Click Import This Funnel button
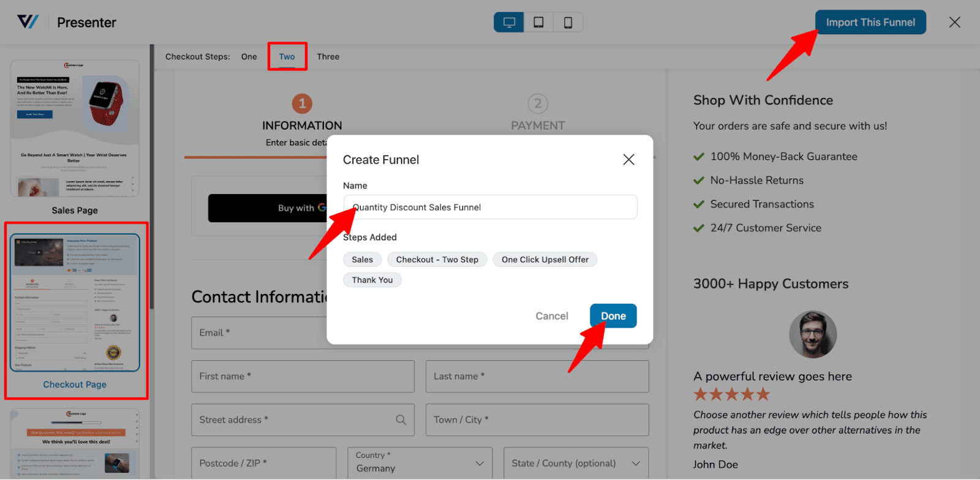Viewport: 980px width, 480px height. coord(870,23)
